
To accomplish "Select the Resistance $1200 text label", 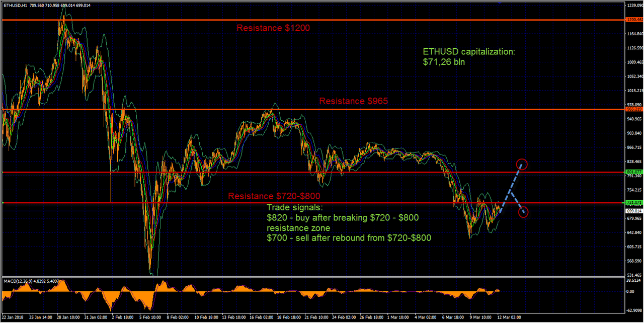I will point(273,28).
